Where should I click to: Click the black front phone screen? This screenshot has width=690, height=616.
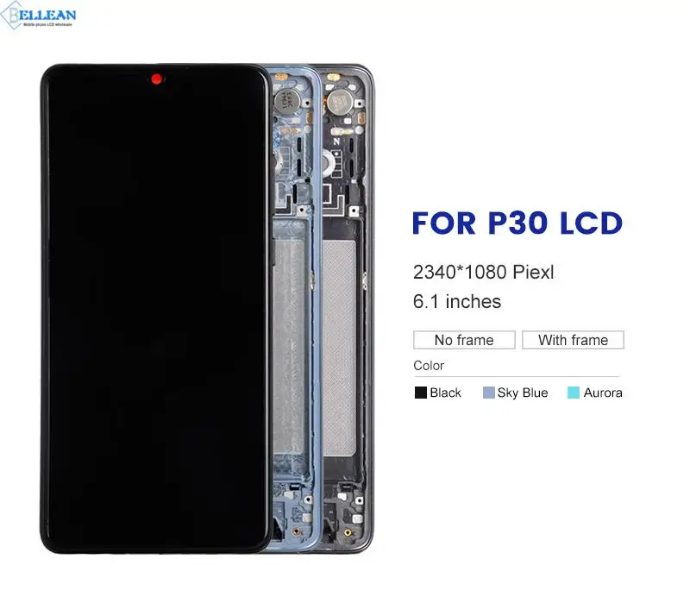coord(155,308)
